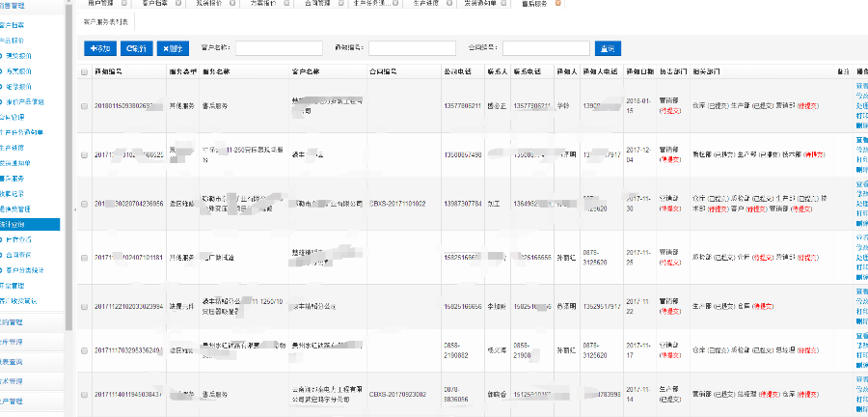Switch to the 现货报价 tab
This screenshot has width=868, height=417.
click(x=207, y=3)
